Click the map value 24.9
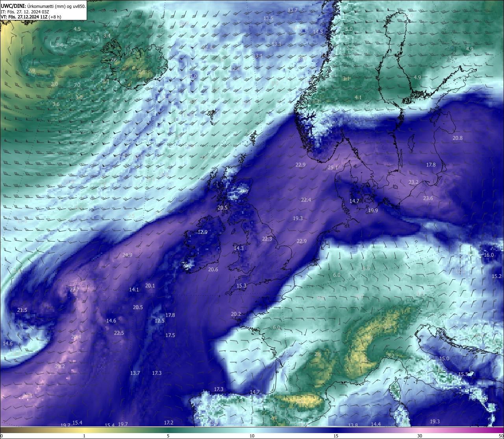Viewport: 504px width, 439px height. [x=127, y=255]
